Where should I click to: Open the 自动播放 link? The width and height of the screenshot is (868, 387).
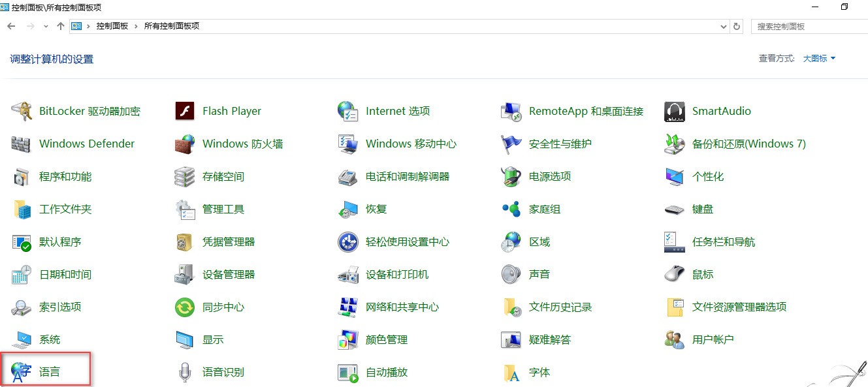pos(387,373)
